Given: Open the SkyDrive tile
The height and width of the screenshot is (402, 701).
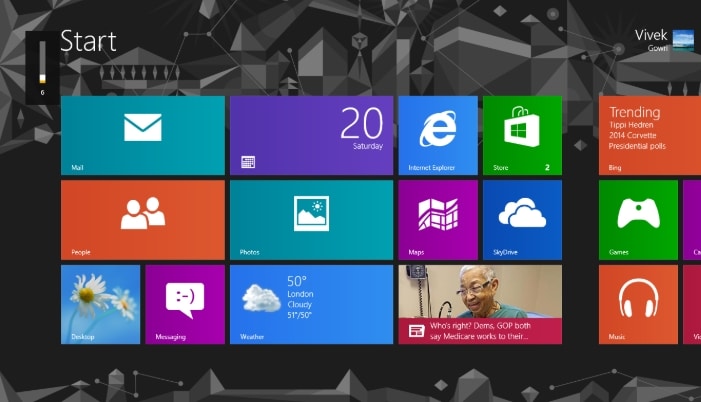Looking at the screenshot, I should pyautogui.click(x=521, y=219).
